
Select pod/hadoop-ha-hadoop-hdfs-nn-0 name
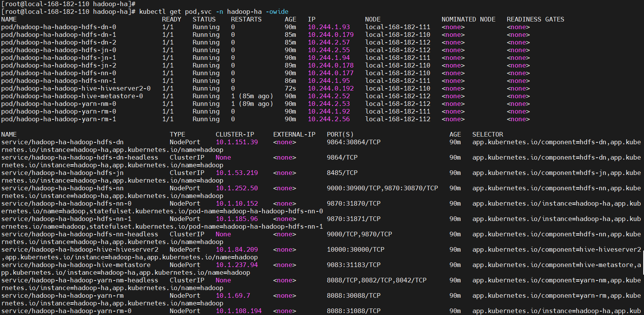(59, 73)
